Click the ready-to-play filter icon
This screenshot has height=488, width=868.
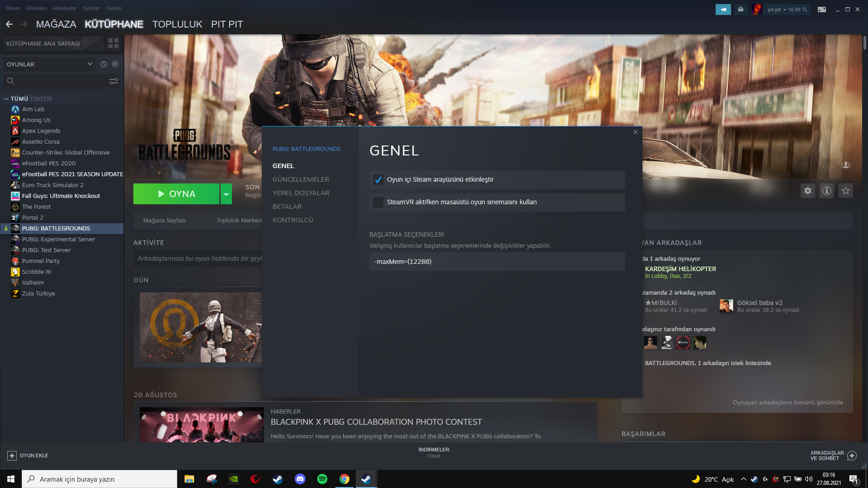[x=115, y=64]
